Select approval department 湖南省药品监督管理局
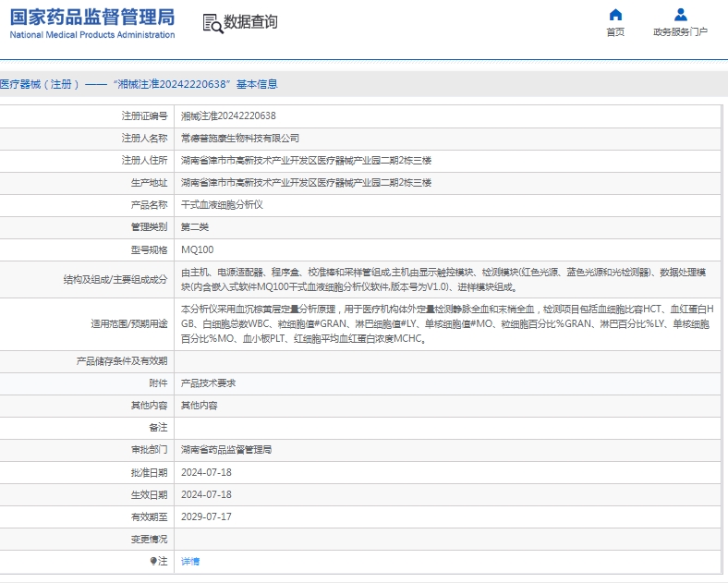This screenshot has width=728, height=583. pyautogui.click(x=226, y=450)
